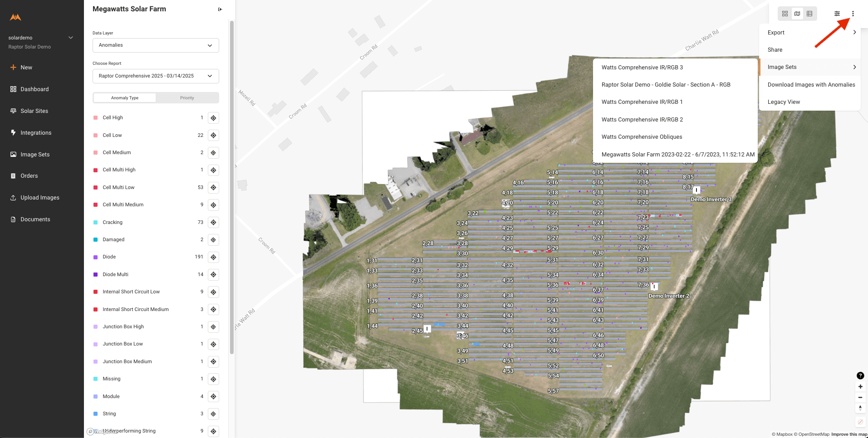Locate Internal Short Circuit Medium anomalies
The width and height of the screenshot is (868, 438).
pos(213,309)
